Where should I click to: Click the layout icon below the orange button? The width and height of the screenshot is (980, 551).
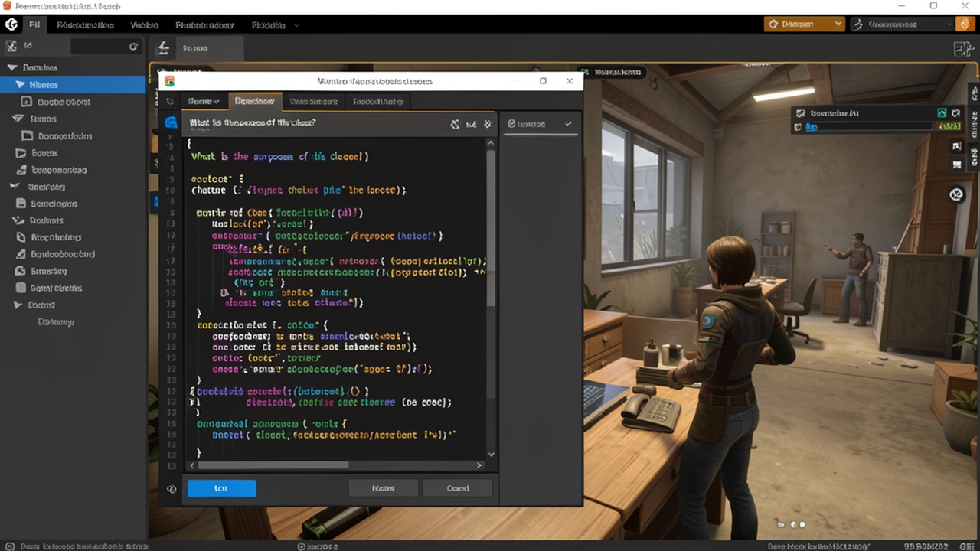(x=962, y=49)
